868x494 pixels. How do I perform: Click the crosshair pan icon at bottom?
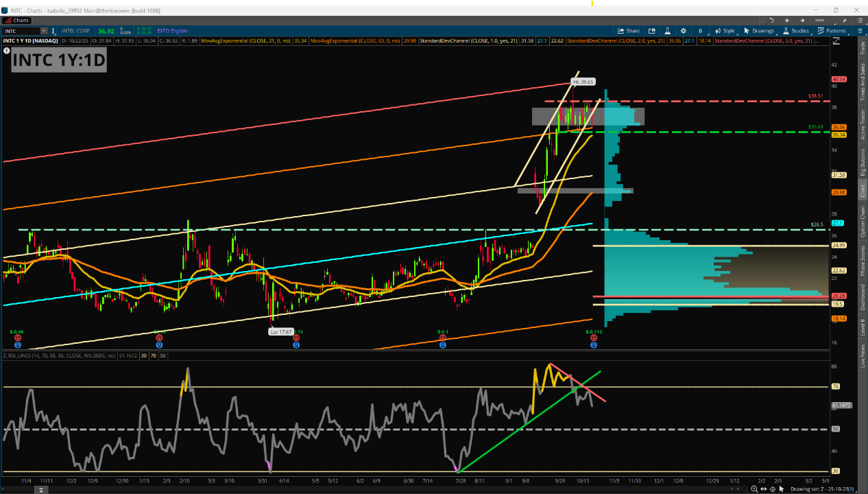[x=773, y=489]
